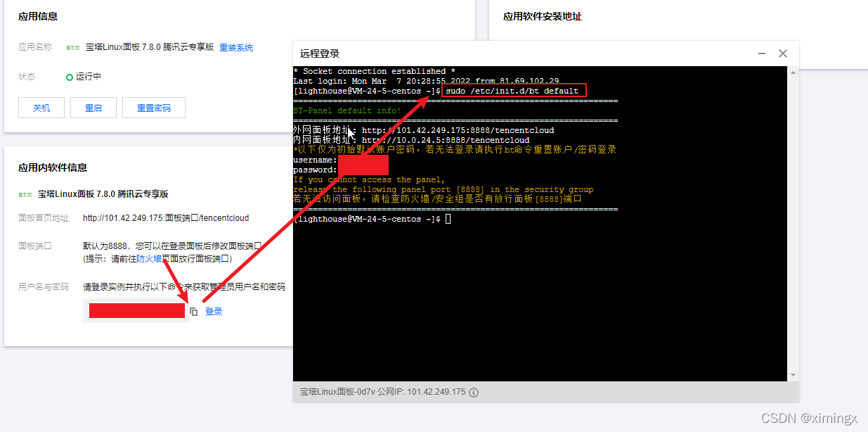Click the terminal scrollbar down arrow

[x=793, y=376]
